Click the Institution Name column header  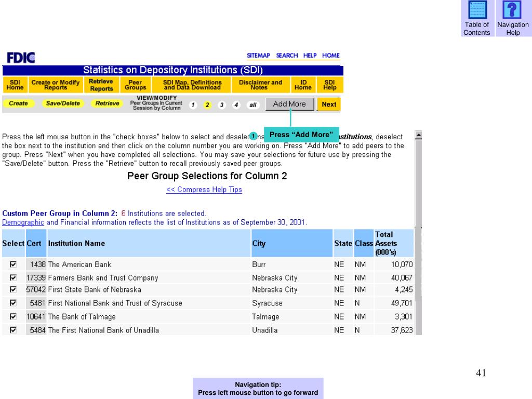149,243
